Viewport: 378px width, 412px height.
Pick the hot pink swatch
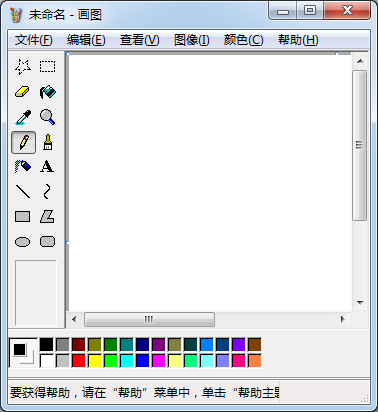pos(239,361)
